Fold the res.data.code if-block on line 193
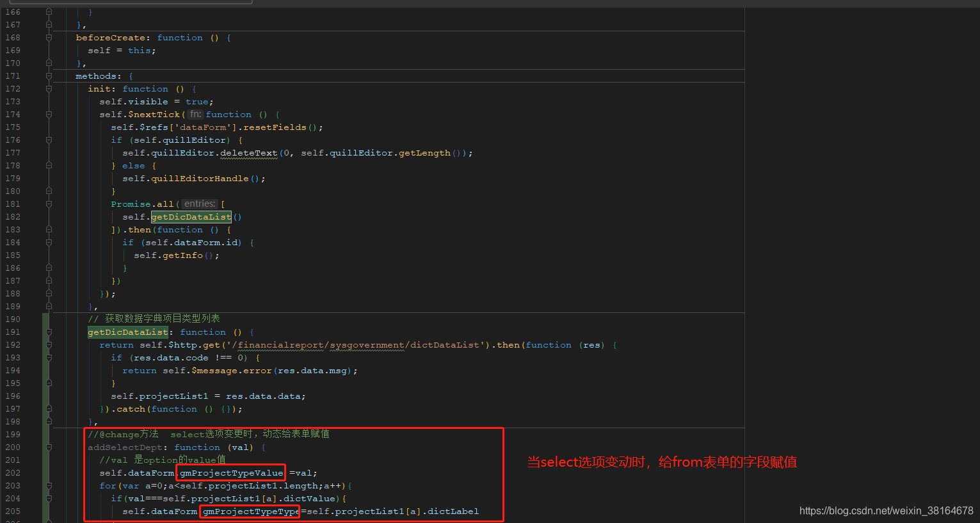Image resolution: width=980 pixels, height=523 pixels. click(x=49, y=358)
